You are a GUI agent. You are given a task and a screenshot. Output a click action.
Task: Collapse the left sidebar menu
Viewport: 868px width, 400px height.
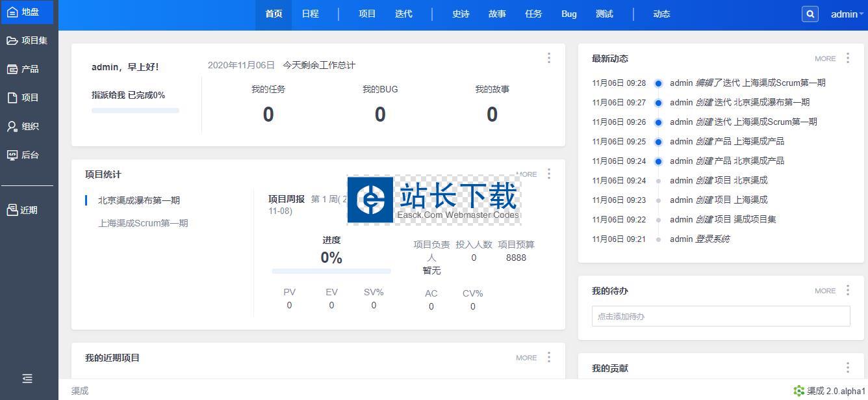click(x=27, y=379)
